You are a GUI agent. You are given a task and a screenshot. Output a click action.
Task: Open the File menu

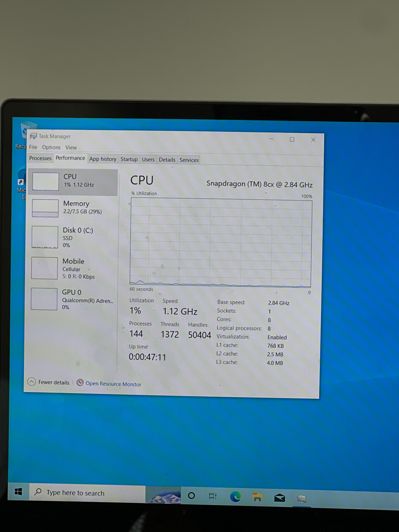click(x=33, y=147)
